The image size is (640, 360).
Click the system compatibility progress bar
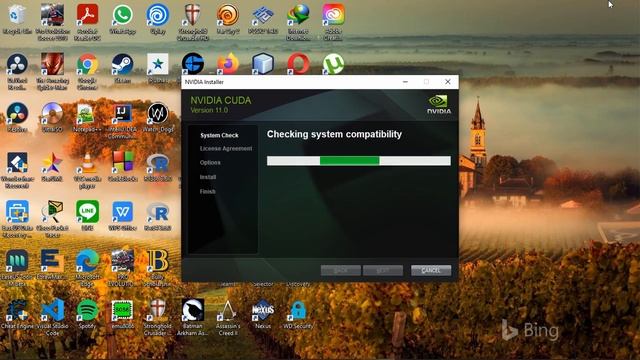359,161
